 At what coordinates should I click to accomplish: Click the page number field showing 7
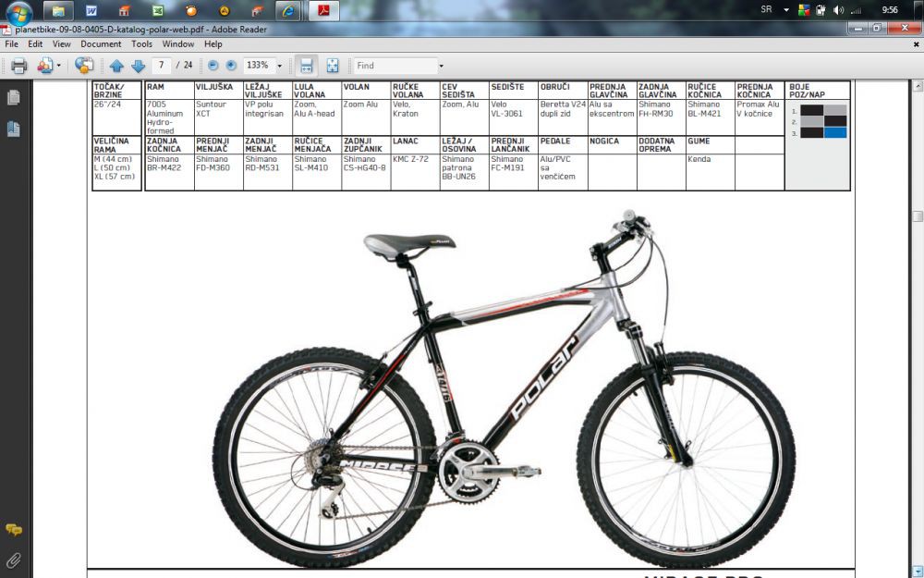(162, 66)
